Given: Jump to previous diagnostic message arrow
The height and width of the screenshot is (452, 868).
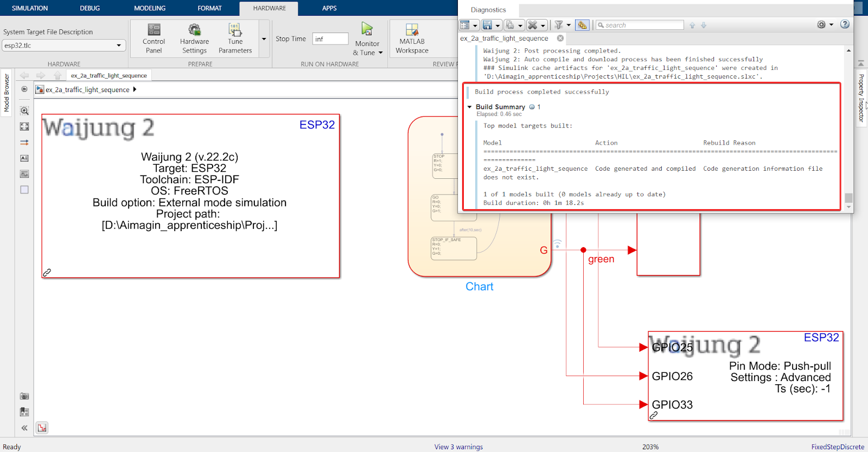Looking at the screenshot, I should [x=692, y=25].
